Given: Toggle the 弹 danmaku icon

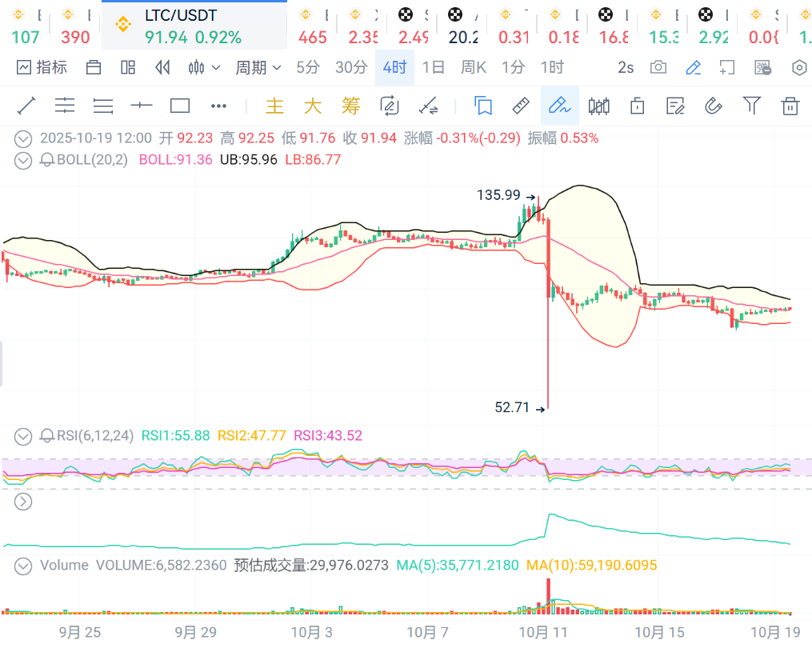Looking at the screenshot, I should click(763, 67).
